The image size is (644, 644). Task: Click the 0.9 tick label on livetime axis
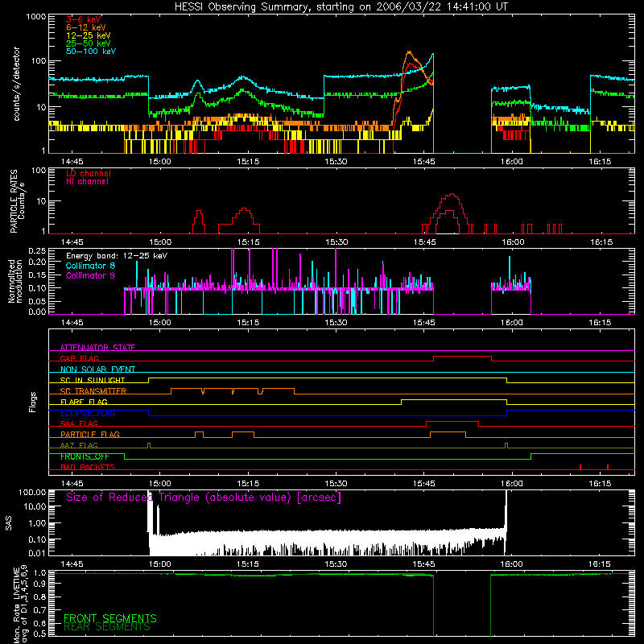39,584
